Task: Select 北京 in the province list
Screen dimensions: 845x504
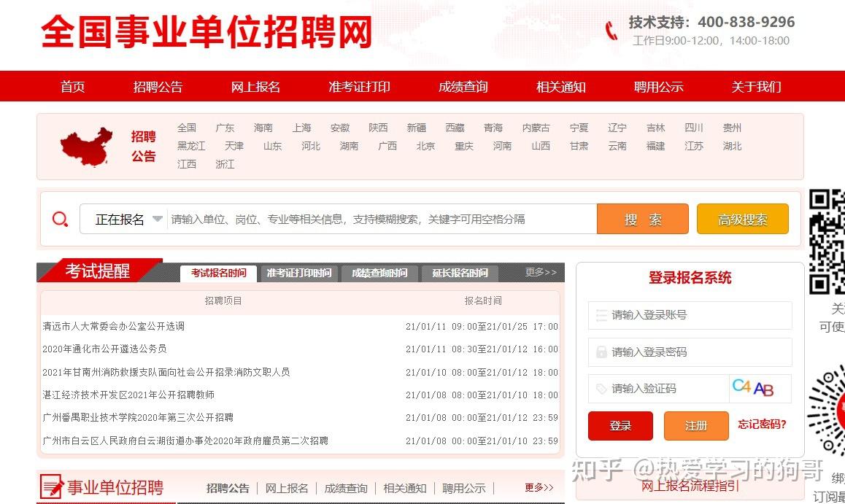Action: [x=425, y=146]
